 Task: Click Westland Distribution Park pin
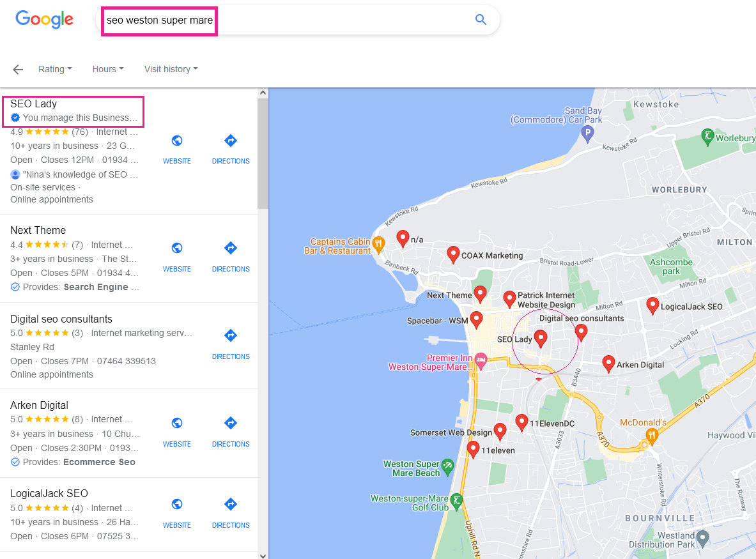pos(702,539)
